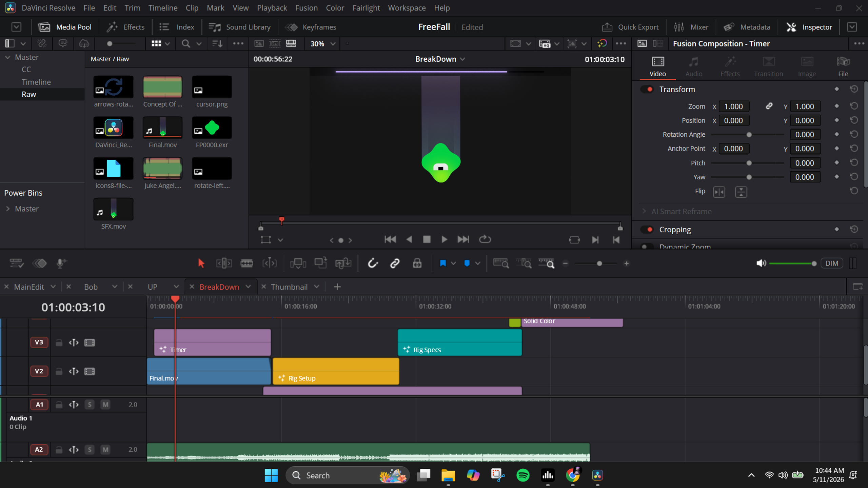The height and width of the screenshot is (488, 868).
Task: Activate the Blade edit tool
Action: 246,263
